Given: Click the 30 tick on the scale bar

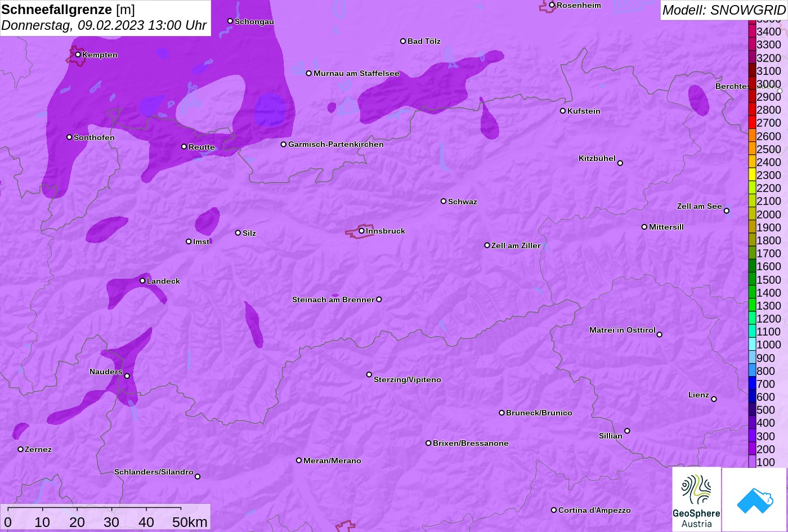Looking at the screenshot, I should pos(111,522).
